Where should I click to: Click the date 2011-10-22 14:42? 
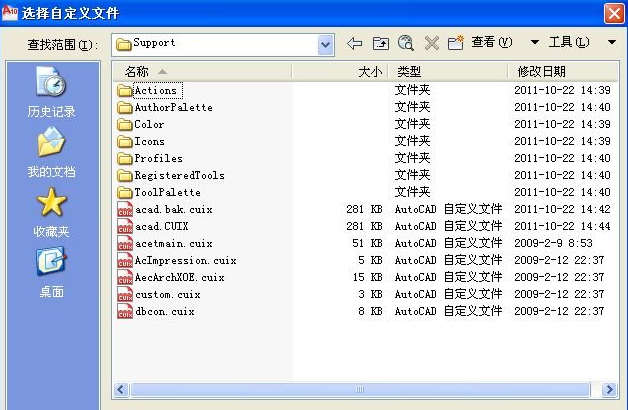562,209
